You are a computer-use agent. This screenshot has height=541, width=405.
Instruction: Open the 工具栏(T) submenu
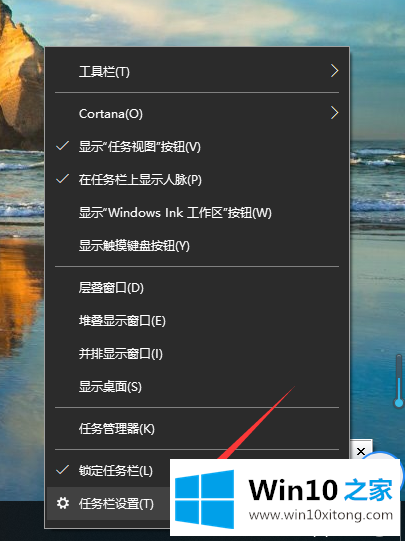click(197, 71)
